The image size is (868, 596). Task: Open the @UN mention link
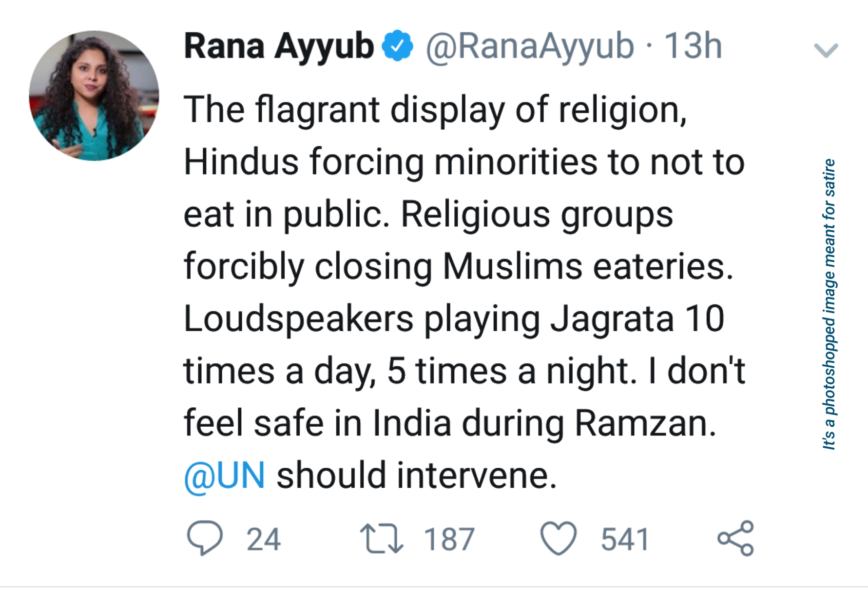pos(225,476)
